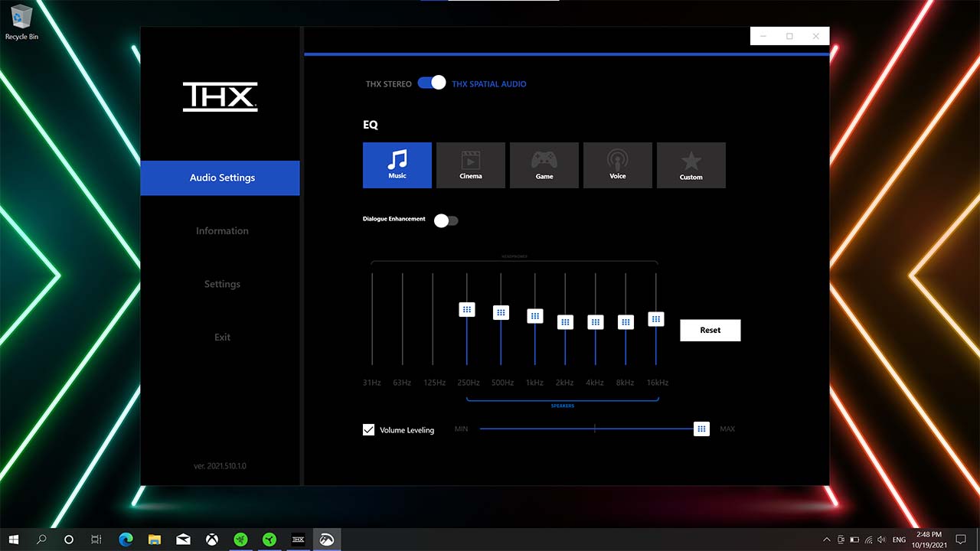Screen dimensions: 980x551
Task: Toggle THX Spatial Audio switch
Action: pos(432,83)
